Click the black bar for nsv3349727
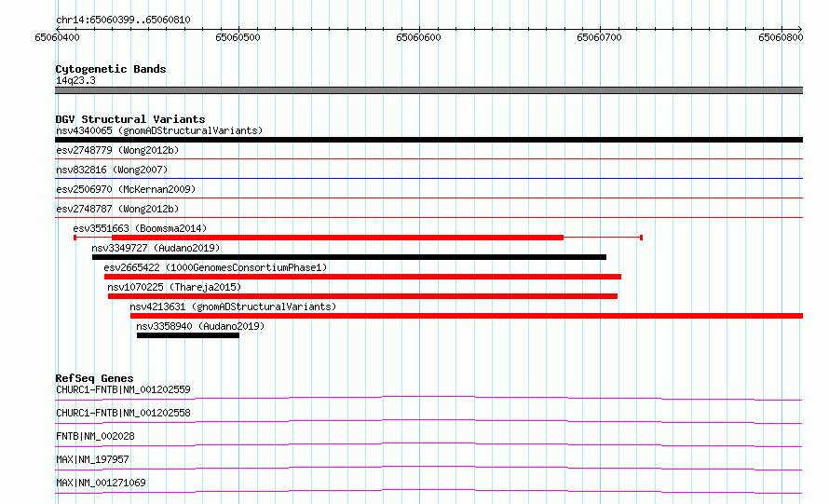Image resolution: width=829 pixels, height=504 pixels. coord(349,257)
